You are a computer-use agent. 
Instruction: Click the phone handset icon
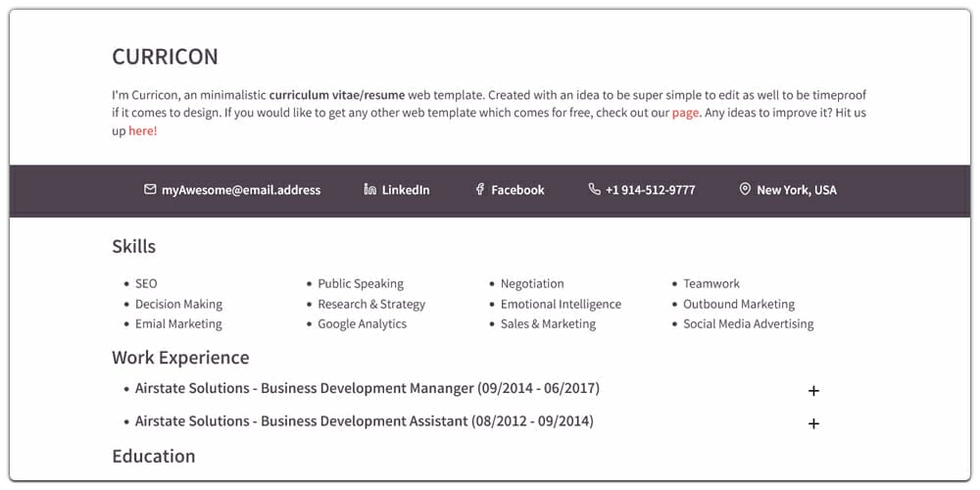pyautogui.click(x=594, y=189)
